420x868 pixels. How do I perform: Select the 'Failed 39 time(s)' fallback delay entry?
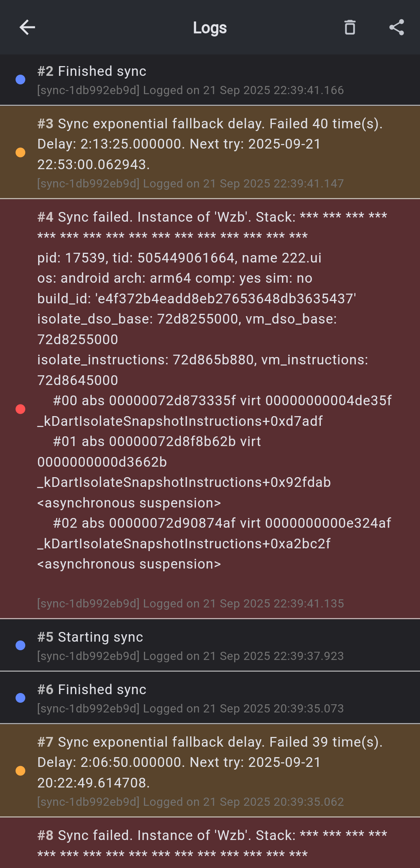tap(210, 762)
